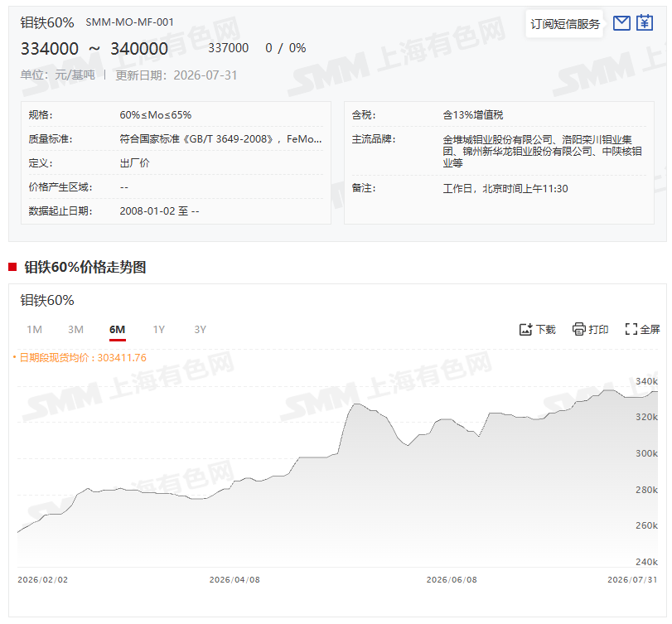Click product code SMM-MO-MF-001

pos(129,22)
